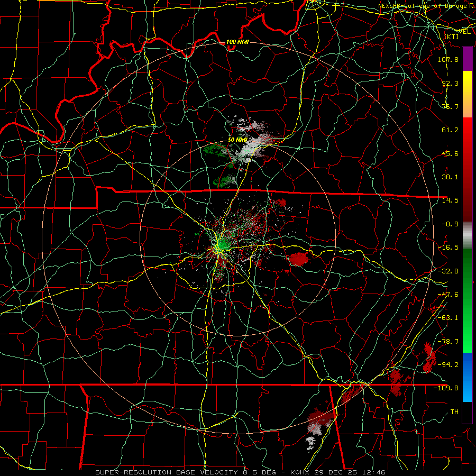Click the -0.9 velocity scale value
This screenshot has height=476, width=476.
(x=450, y=224)
